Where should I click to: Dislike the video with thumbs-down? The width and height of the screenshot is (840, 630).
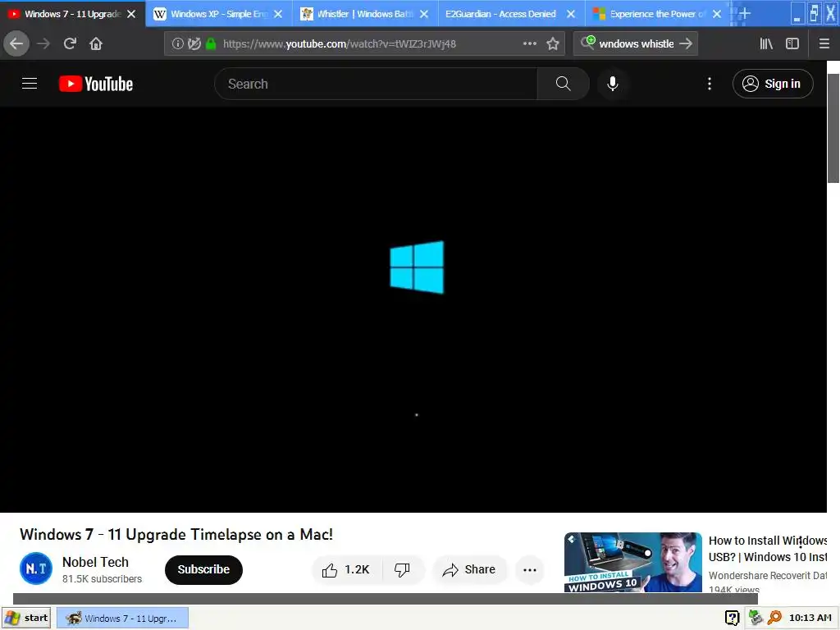point(402,569)
